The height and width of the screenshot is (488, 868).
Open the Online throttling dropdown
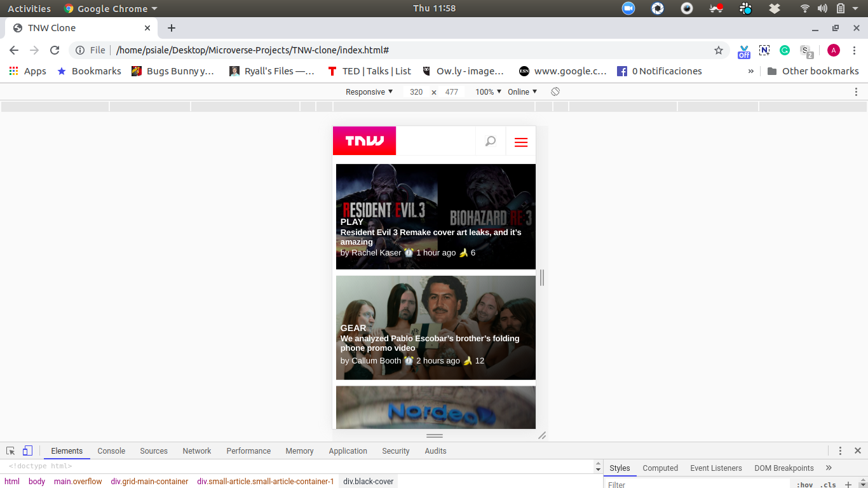(522, 91)
